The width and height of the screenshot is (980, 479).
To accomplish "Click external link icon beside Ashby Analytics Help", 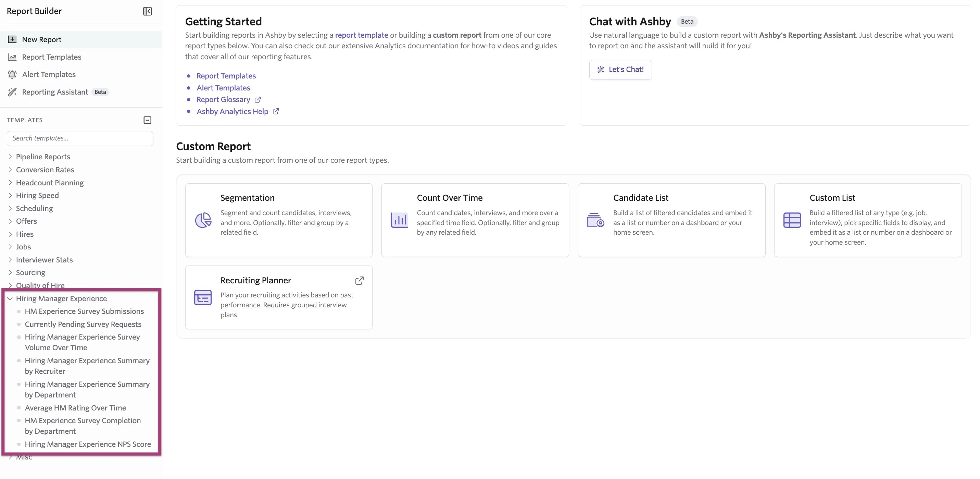I will pyautogui.click(x=276, y=111).
